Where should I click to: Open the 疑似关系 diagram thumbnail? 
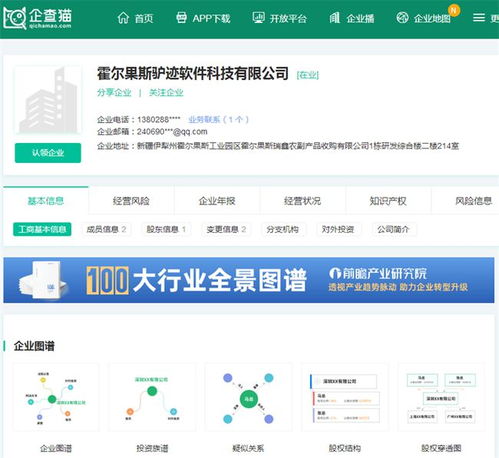point(248,398)
